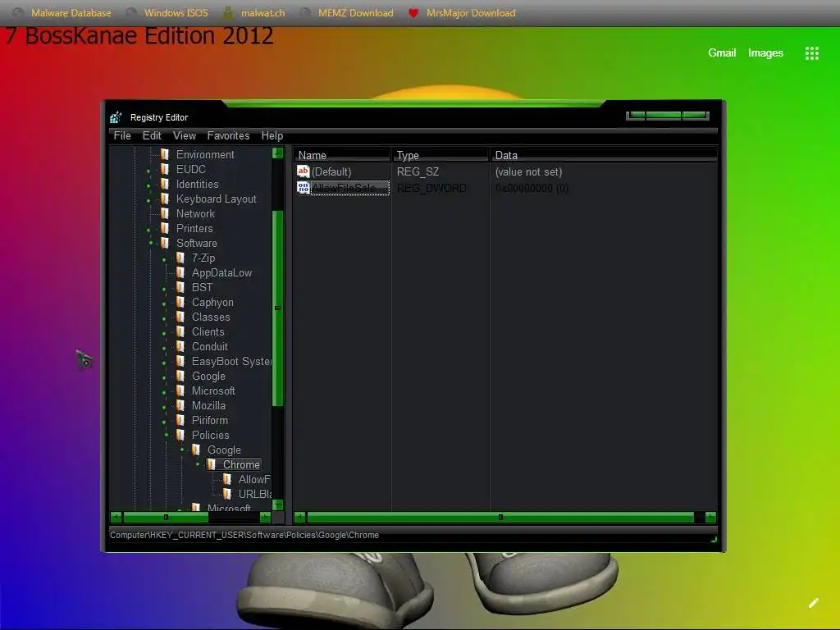The image size is (840, 630).
Task: Click the Printers folder icon
Action: click(165, 228)
